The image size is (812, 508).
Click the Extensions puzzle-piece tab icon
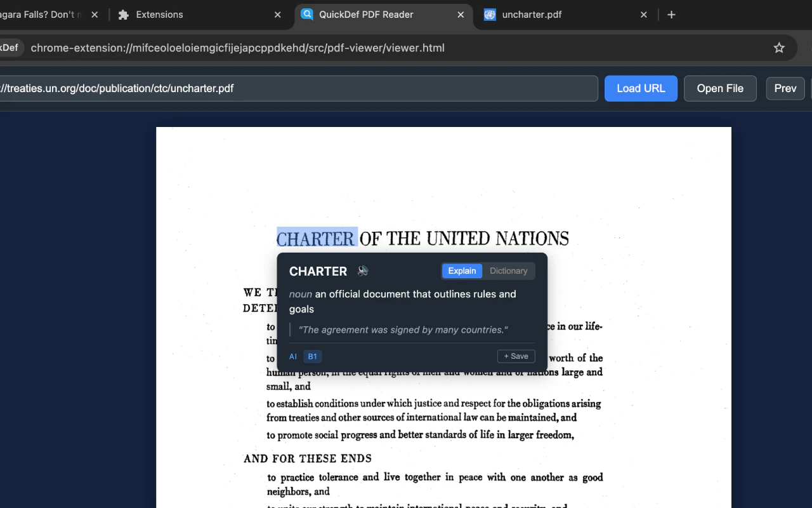click(124, 15)
